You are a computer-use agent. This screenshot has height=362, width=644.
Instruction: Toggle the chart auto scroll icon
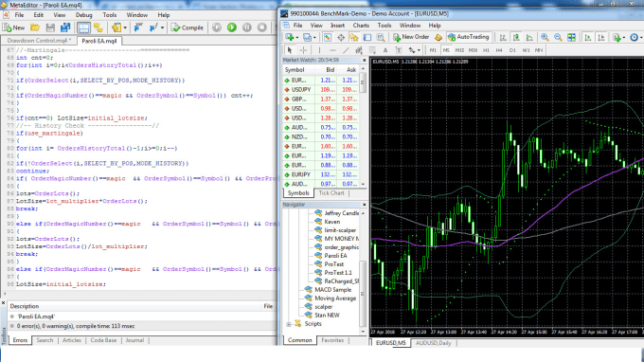[588, 37]
